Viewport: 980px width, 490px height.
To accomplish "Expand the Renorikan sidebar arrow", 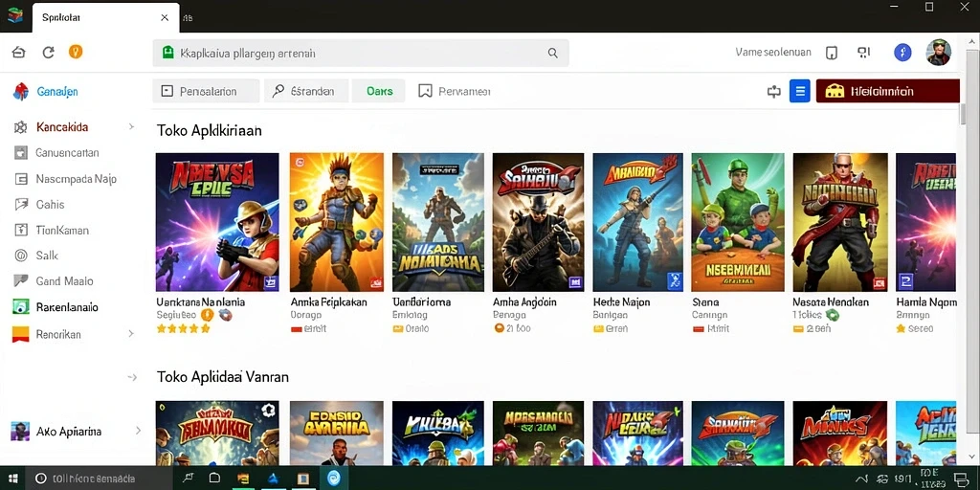I will 131,334.
